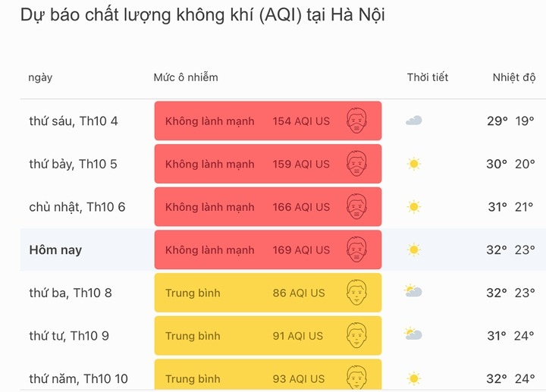Click the masked face icon beside 154 AQI
The width and height of the screenshot is (546, 392).
click(356, 121)
